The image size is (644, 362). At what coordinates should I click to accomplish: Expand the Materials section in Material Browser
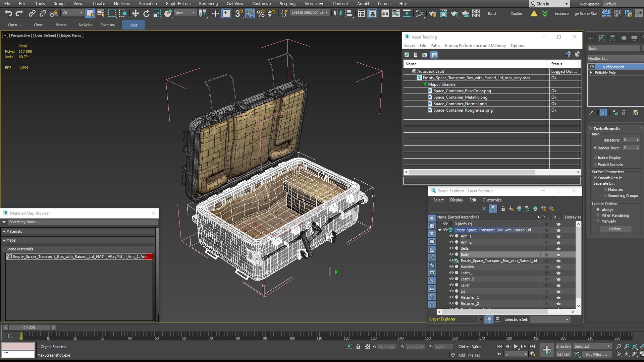point(4,231)
